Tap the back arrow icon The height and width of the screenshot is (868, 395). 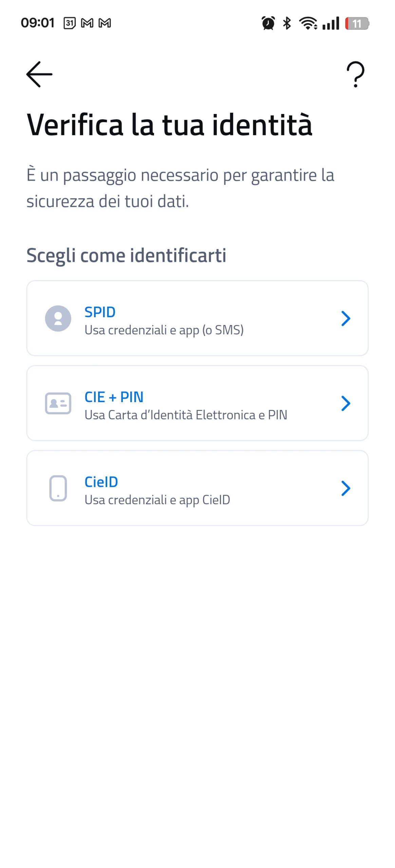[x=39, y=74]
